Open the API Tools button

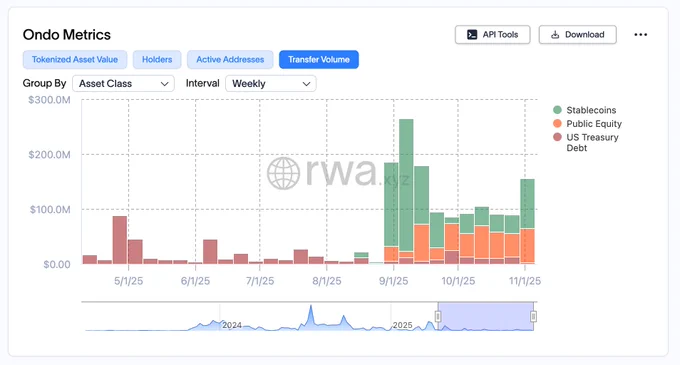coord(492,35)
